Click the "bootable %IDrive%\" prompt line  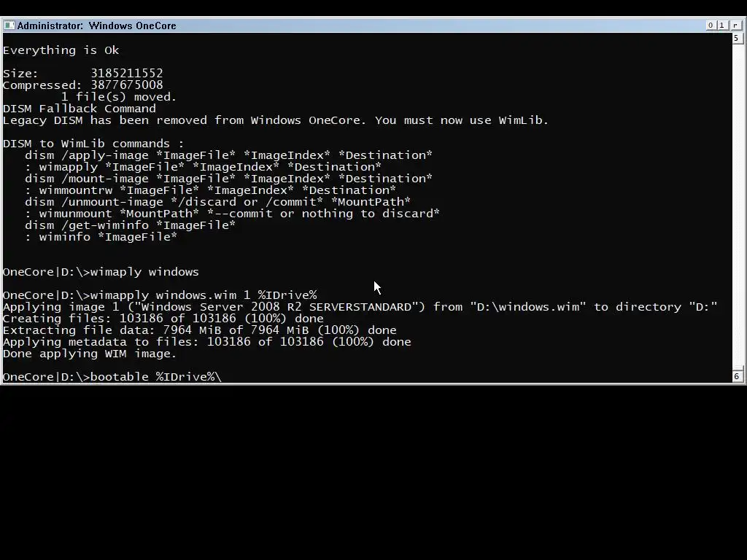(112, 377)
